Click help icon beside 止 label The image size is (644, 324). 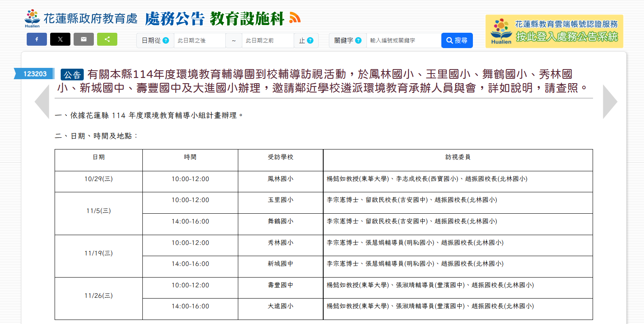tap(310, 40)
